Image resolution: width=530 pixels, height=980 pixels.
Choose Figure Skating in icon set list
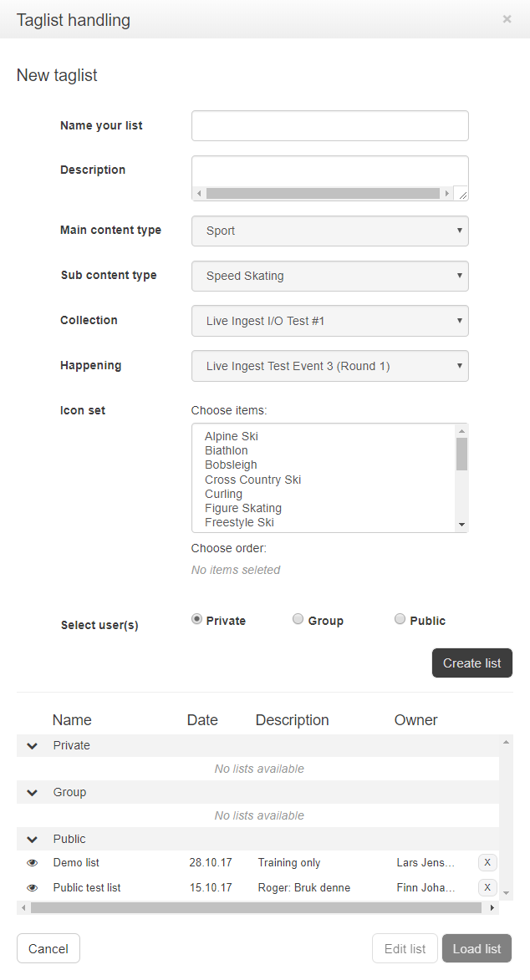[x=243, y=508]
